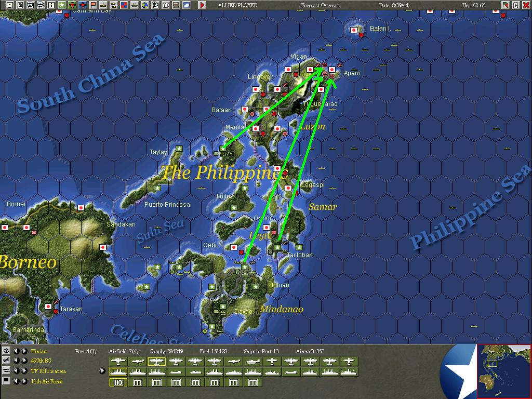
Task: Click the flag icon beside 11th Air Force
Action: pos(6,381)
